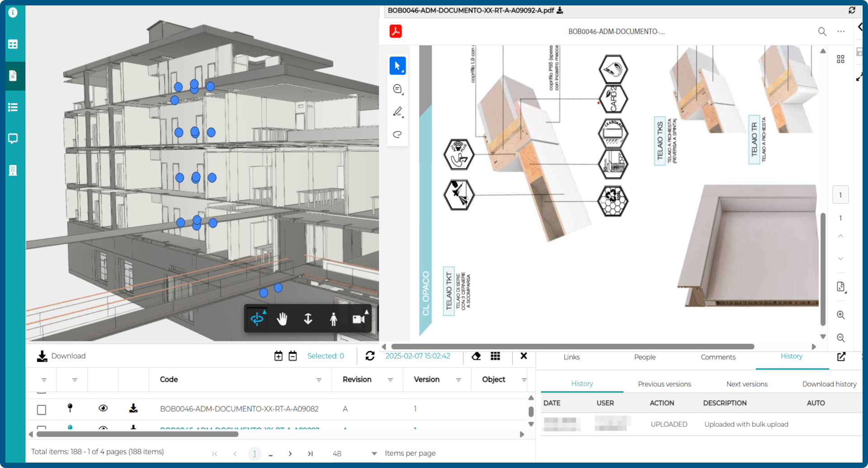Viewport: 868px width, 468px height.
Task: Open the PDF search tool
Action: coord(822,32)
